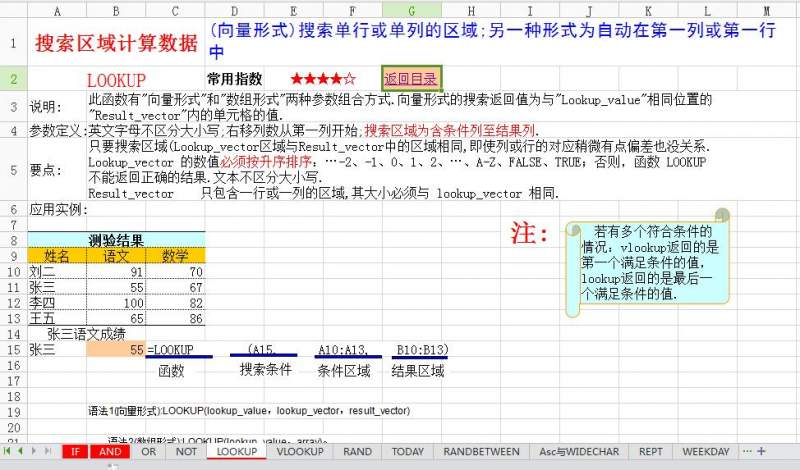Select row 10 header
Screen dimensions: 800x470
[x=13, y=272]
